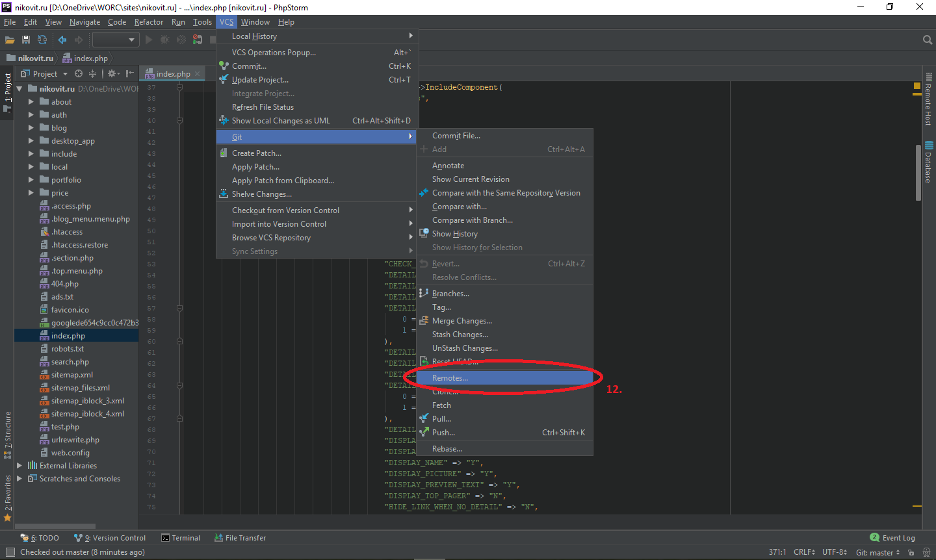Viewport: 936px width, 560px height.
Task: Open the TODO tool window button
Action: coord(40,538)
